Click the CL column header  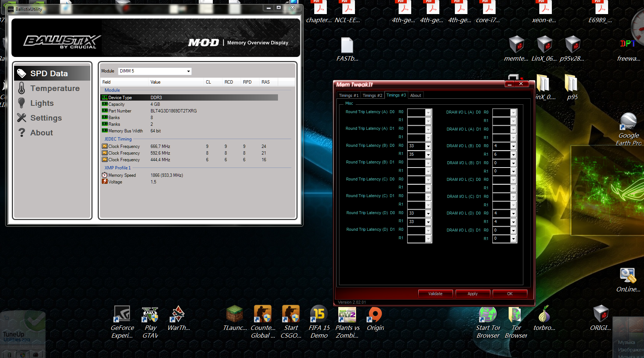coord(213,82)
